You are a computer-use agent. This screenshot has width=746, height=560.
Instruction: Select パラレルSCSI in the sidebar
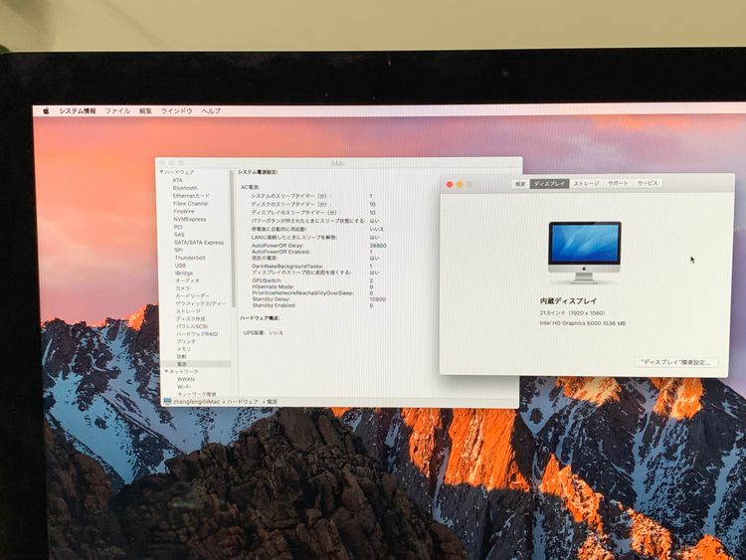tap(192, 326)
